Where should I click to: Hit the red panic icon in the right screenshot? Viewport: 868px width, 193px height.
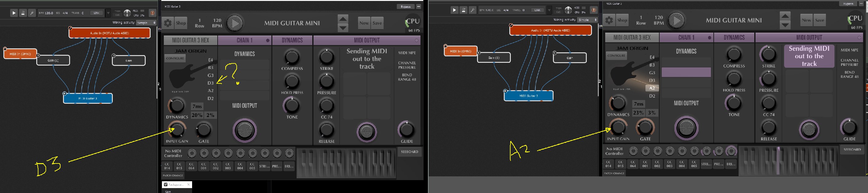(x=594, y=10)
